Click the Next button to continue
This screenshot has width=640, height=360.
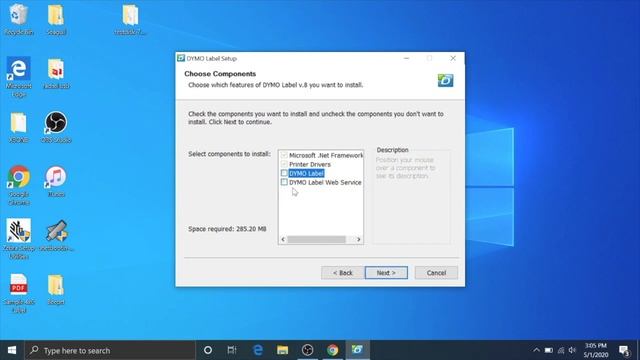point(386,273)
